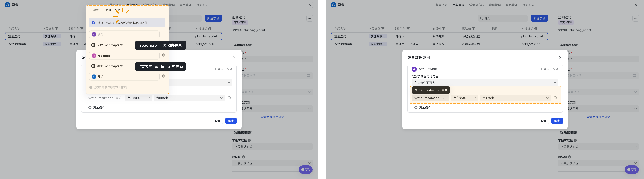Viewport: 644px width, 179px height.
Task: Click 添加条件 in the right screenshot dialog
Action: tap(423, 108)
